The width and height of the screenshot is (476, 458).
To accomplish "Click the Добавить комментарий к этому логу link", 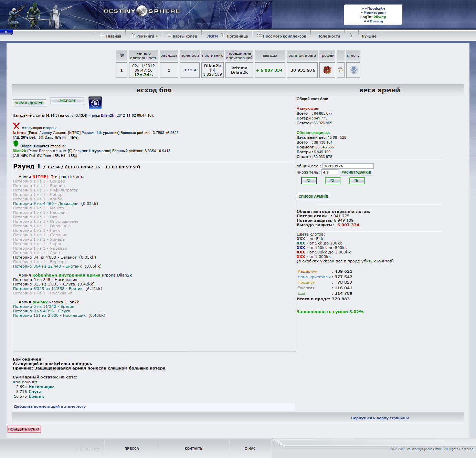I will coord(50,407).
